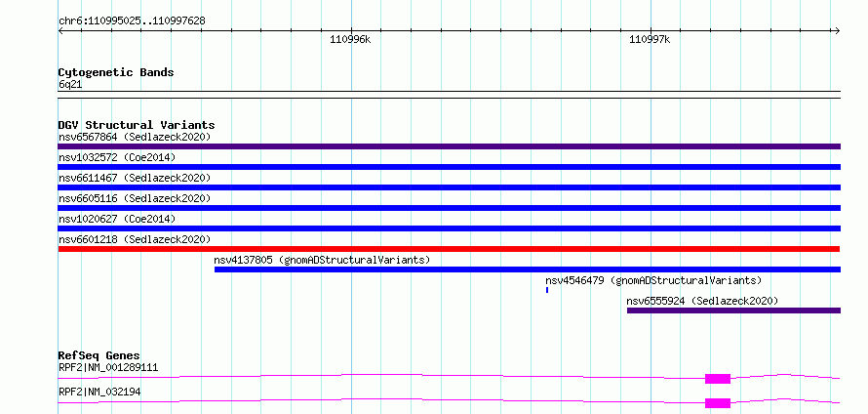Click the magenta exon box of RPF2|NM_032194
The image size is (868, 414).
tap(718, 403)
